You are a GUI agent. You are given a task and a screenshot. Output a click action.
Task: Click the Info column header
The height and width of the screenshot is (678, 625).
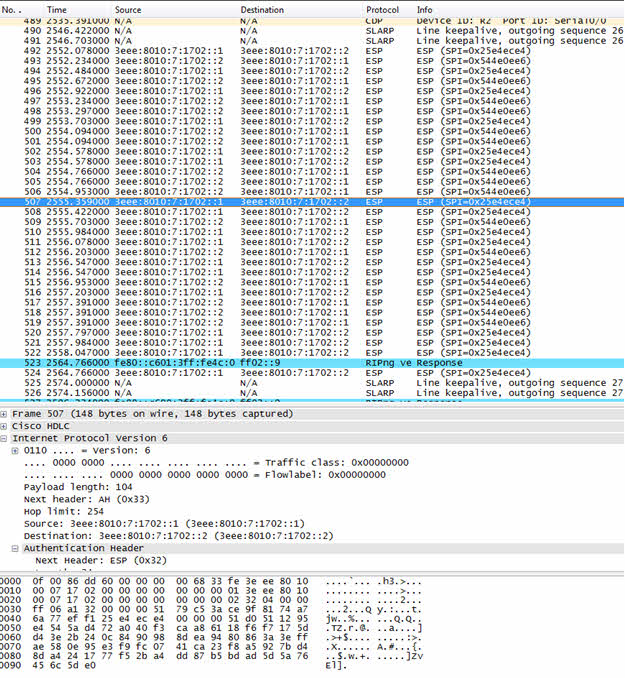(424, 10)
